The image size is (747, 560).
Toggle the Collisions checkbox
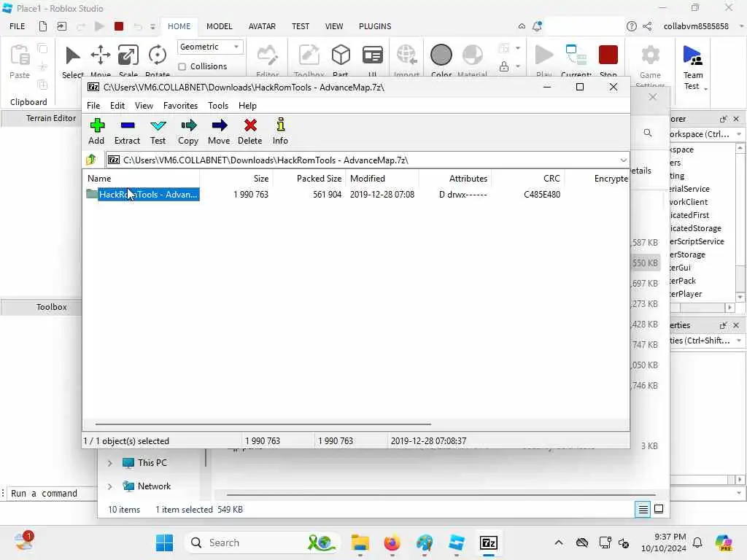point(182,66)
